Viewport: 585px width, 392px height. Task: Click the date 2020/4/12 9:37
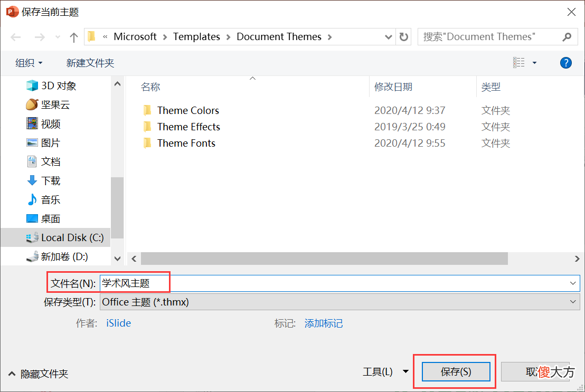pyautogui.click(x=410, y=110)
